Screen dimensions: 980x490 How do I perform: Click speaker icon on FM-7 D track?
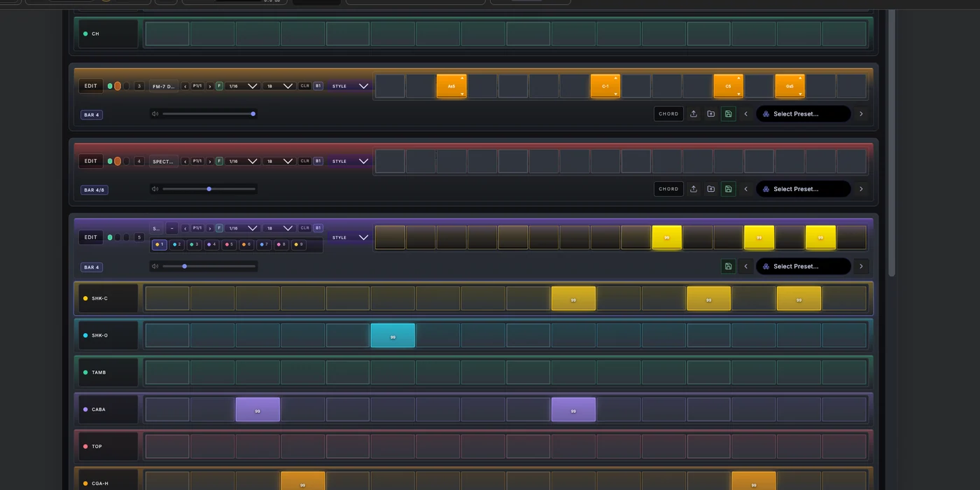tap(155, 114)
